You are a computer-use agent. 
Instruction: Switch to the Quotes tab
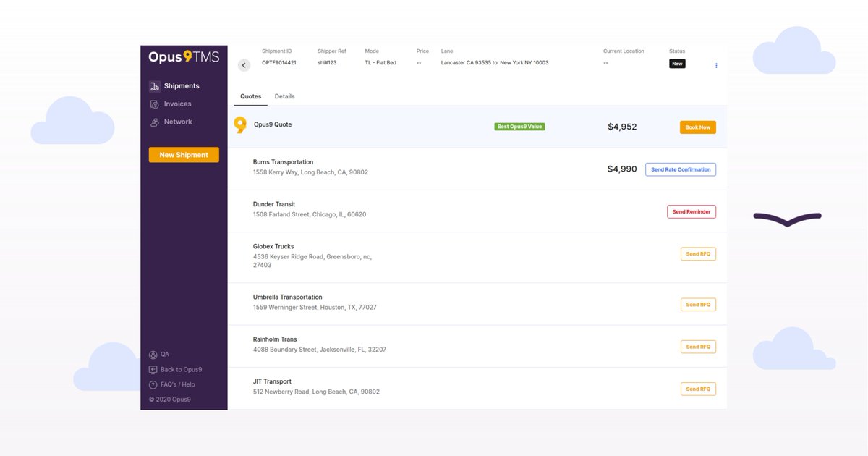tap(250, 96)
